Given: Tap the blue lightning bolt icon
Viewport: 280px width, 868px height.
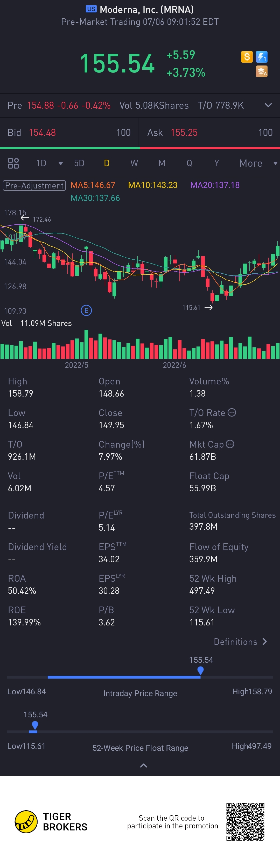Looking at the screenshot, I should 262,57.
